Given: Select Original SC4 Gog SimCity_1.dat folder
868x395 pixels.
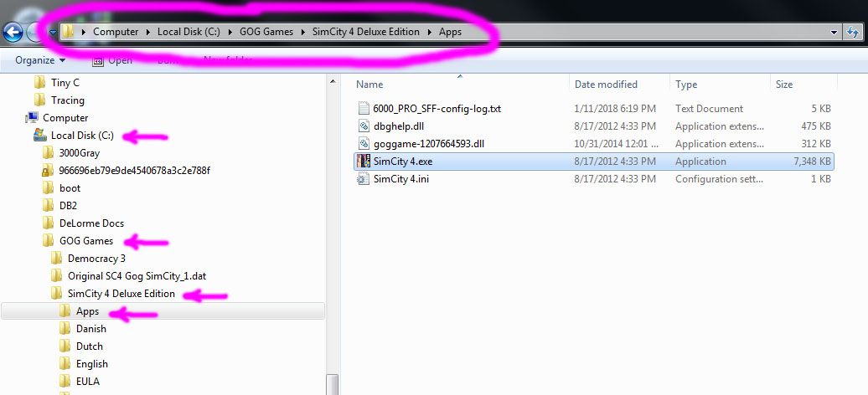Looking at the screenshot, I should (x=137, y=276).
